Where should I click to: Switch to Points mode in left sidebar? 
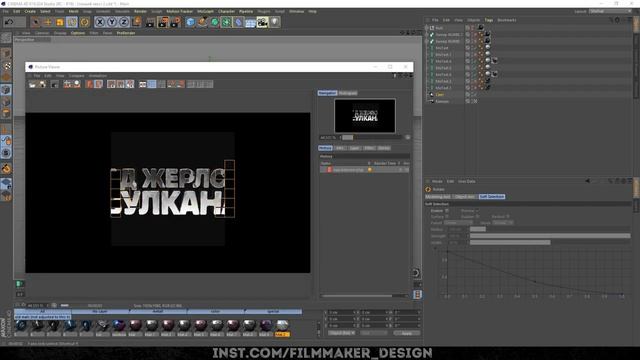pos(6,89)
